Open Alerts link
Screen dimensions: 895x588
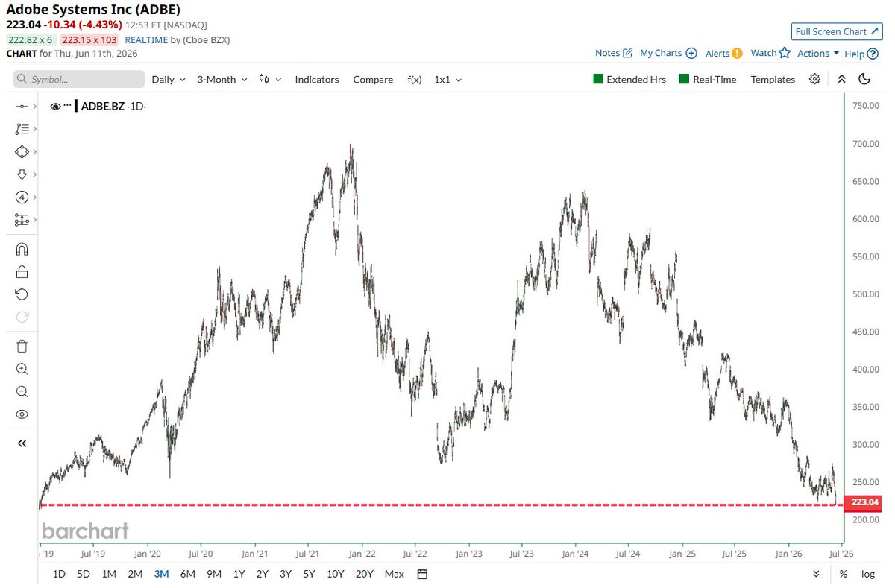[x=723, y=53]
